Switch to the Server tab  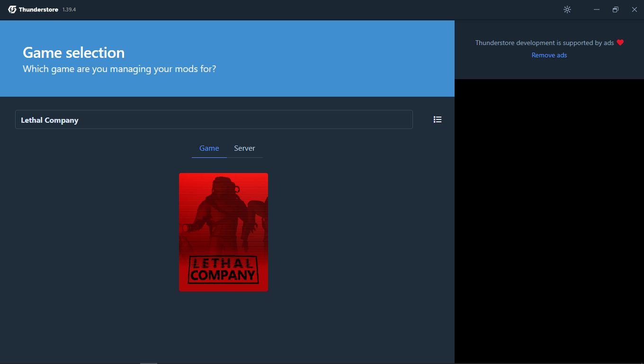244,148
